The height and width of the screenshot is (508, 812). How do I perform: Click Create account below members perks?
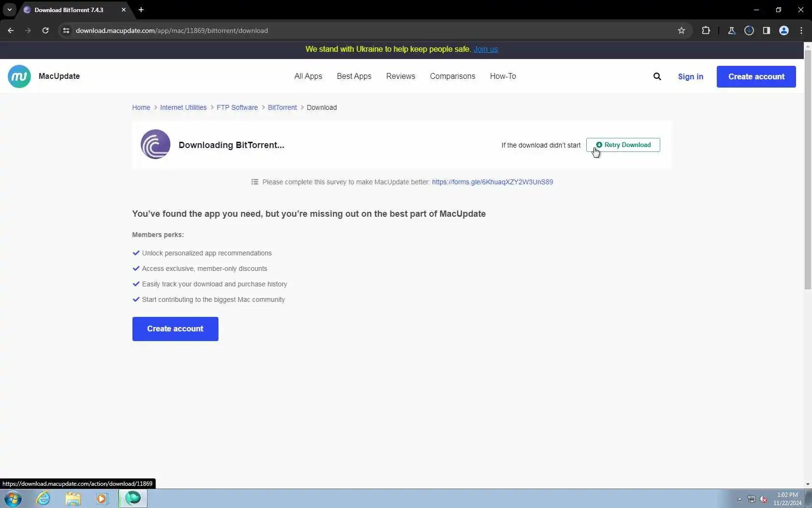click(x=175, y=329)
